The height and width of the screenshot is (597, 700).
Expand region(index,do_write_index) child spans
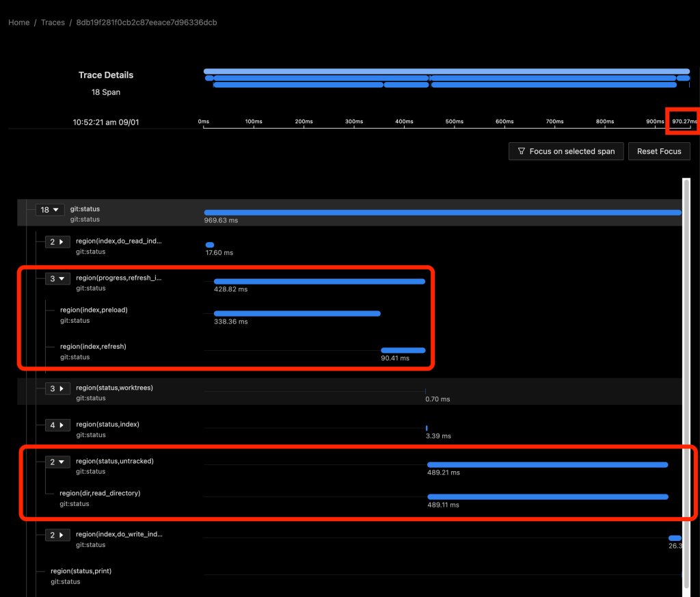pyautogui.click(x=57, y=535)
